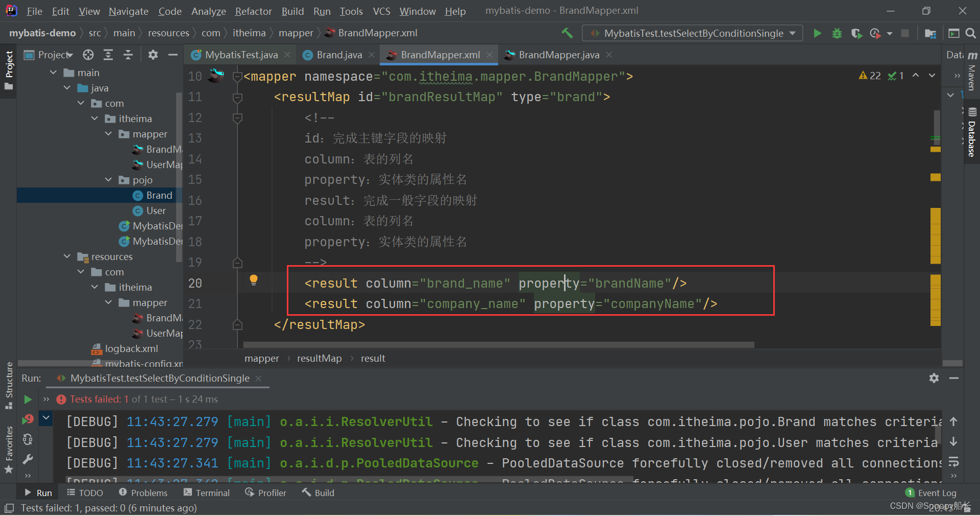Viewport: 980px width, 516px height.
Task: Go to next highlighted error arrow
Action: coord(932,76)
